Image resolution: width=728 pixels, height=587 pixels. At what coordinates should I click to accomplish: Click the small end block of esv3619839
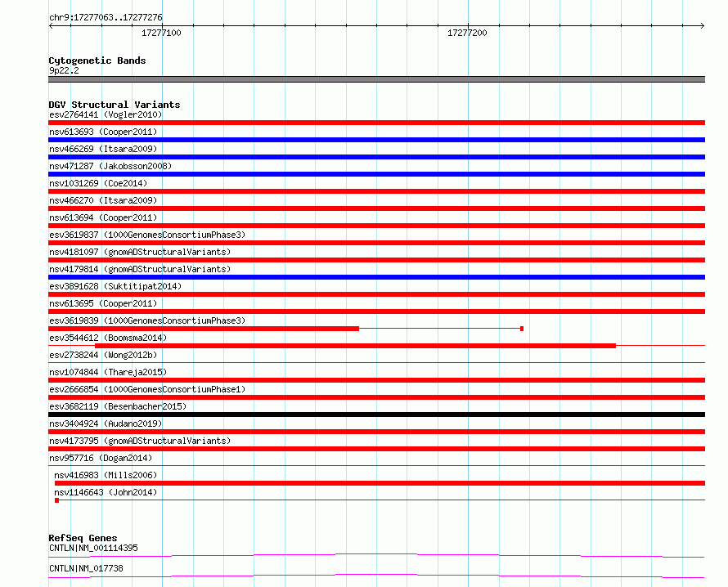(522, 329)
